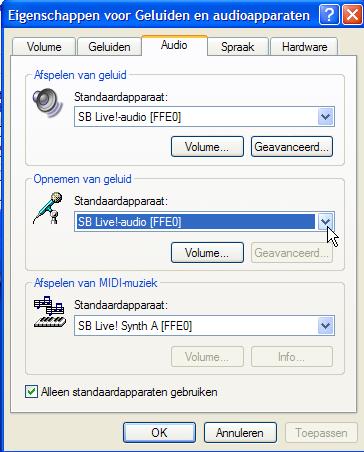This screenshot has width=364, height=452.
Task: Go to the Hardware tab
Action: pyautogui.click(x=304, y=47)
